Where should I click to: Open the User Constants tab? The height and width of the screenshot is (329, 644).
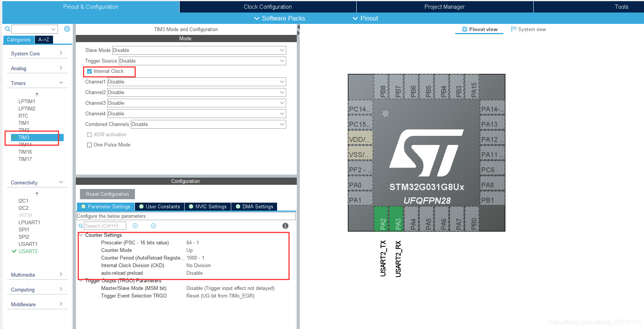point(160,207)
